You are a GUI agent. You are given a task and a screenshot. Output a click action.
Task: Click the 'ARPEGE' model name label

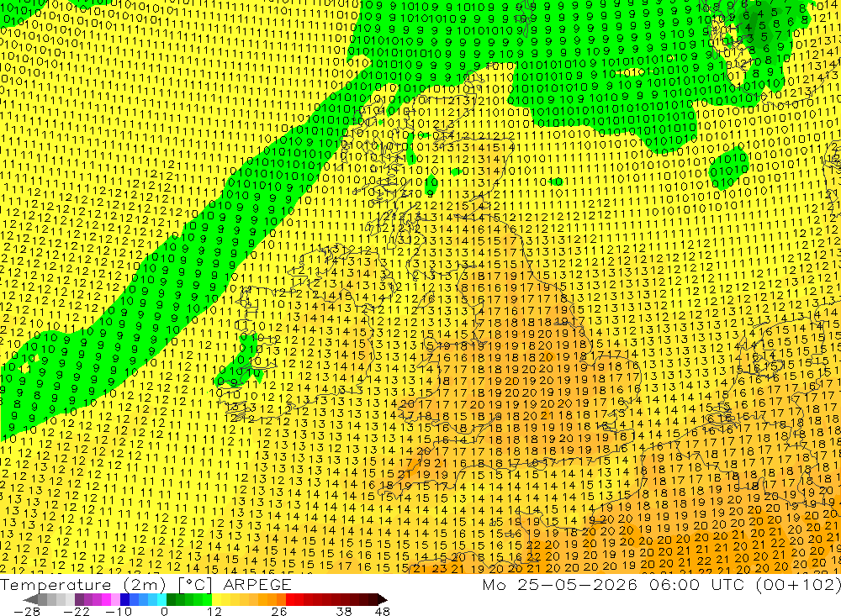(257, 584)
